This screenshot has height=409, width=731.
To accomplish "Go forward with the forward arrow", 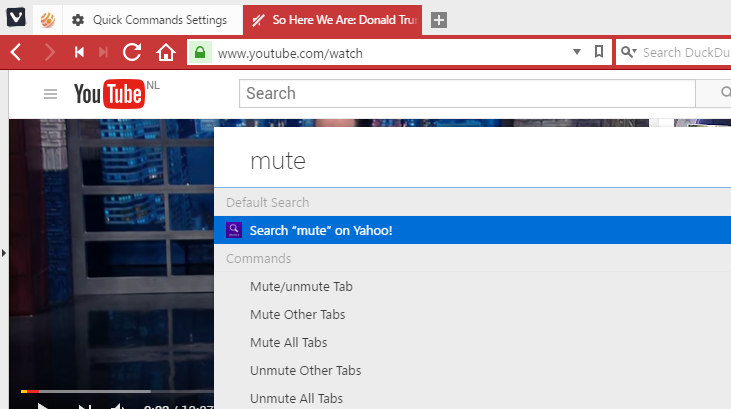I will click(x=49, y=52).
